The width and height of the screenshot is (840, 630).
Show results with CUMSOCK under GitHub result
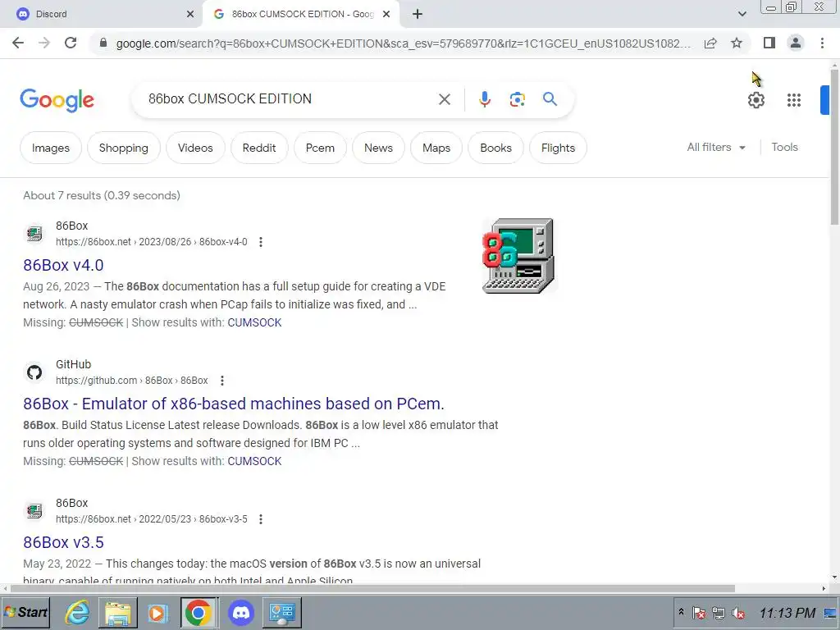pyautogui.click(x=254, y=461)
